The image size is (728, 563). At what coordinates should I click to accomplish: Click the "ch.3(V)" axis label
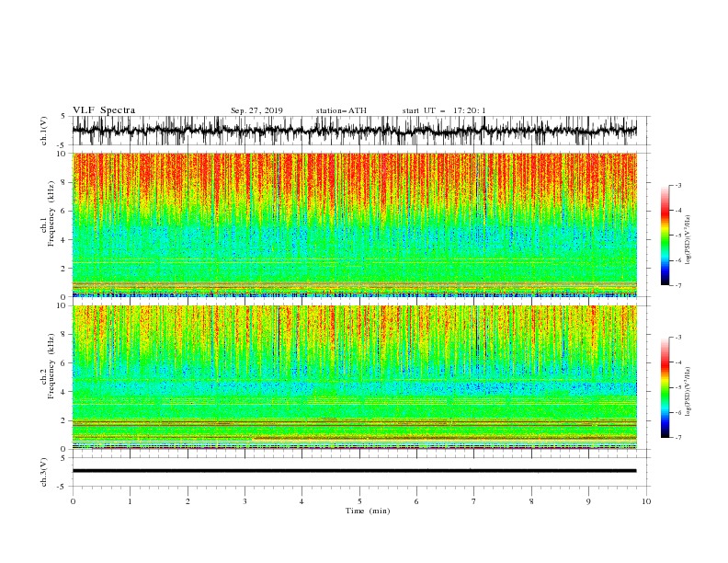[x=44, y=472]
